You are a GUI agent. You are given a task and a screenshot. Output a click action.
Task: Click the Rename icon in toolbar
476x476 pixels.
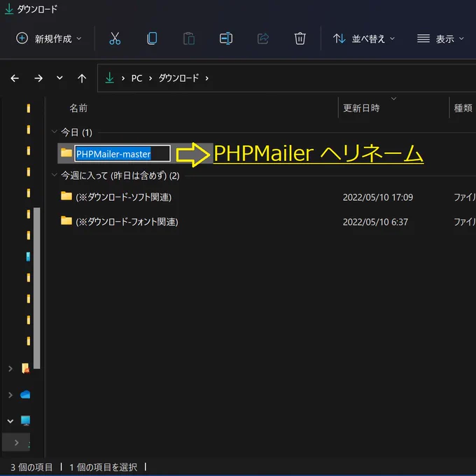tap(226, 38)
